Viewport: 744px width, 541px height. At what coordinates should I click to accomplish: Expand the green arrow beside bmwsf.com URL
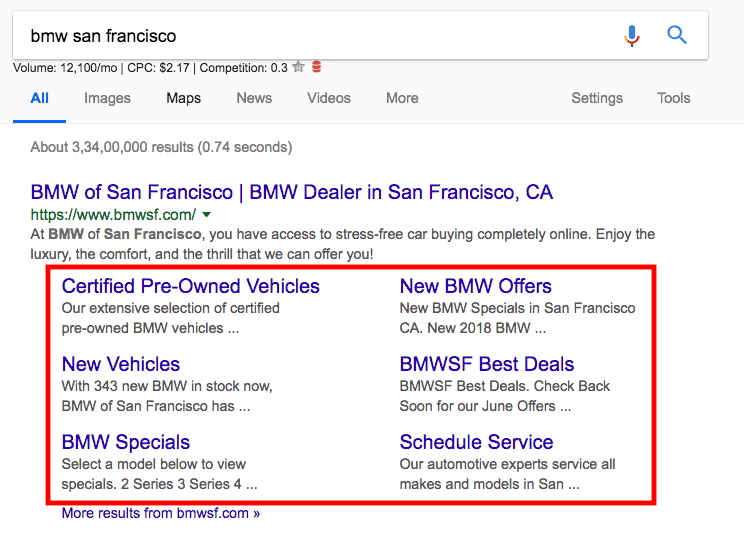206,215
